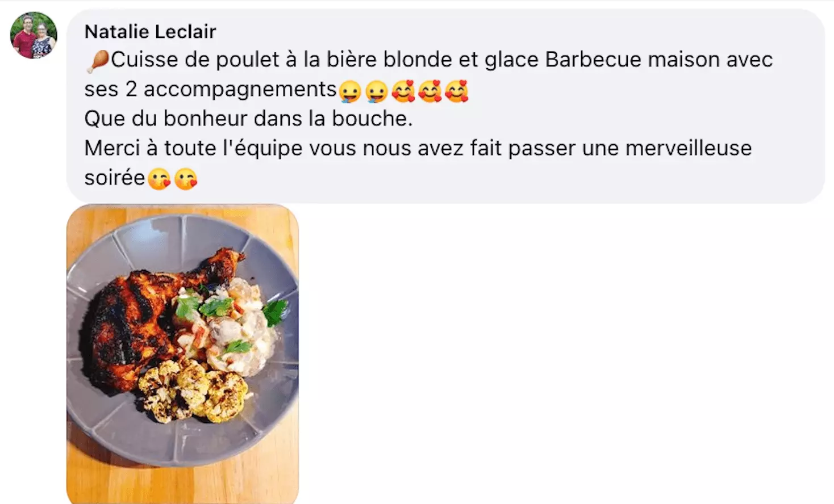Screen dimensions: 834x504
Task: Click the Natalie Leclair name link
Action: click(x=150, y=32)
